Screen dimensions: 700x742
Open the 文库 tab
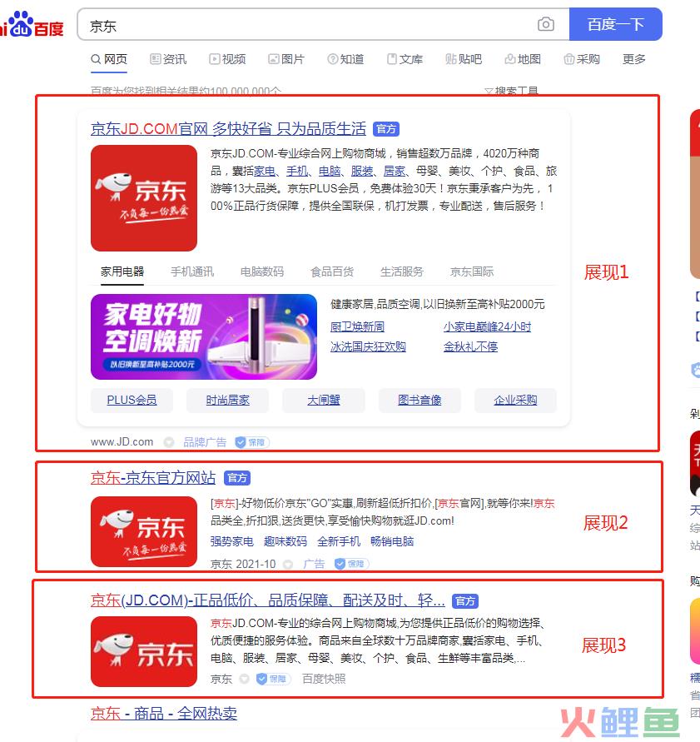405,59
